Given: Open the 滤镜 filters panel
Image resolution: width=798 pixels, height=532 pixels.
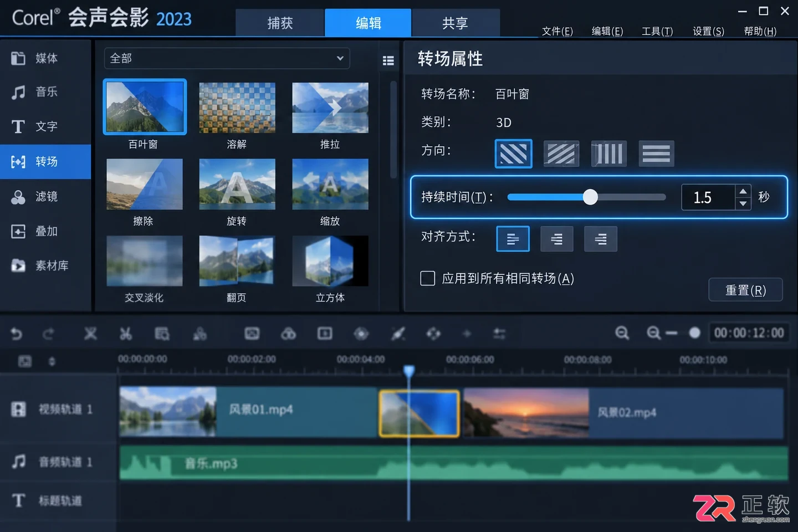Looking at the screenshot, I should click(45, 197).
